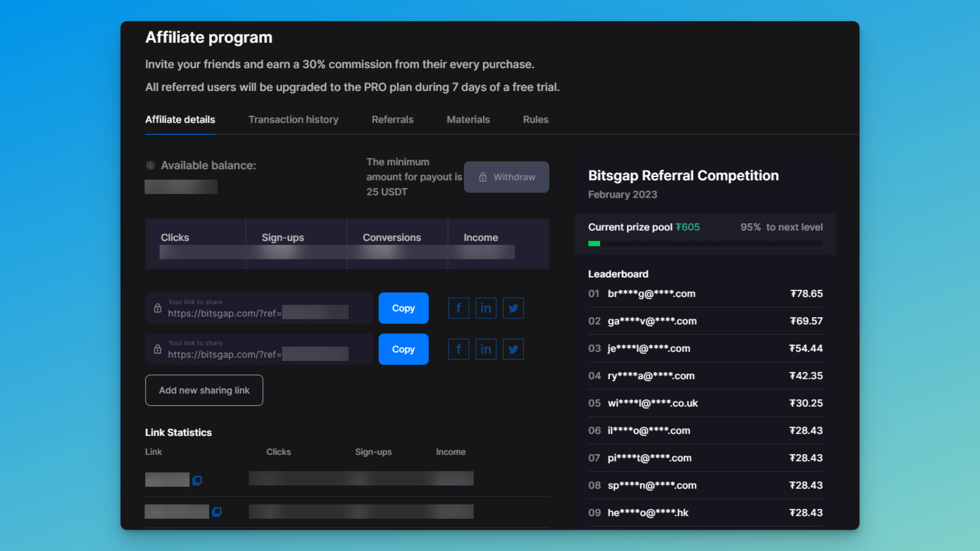Click the Link Statistics heading
The image size is (980, 551).
point(178,433)
